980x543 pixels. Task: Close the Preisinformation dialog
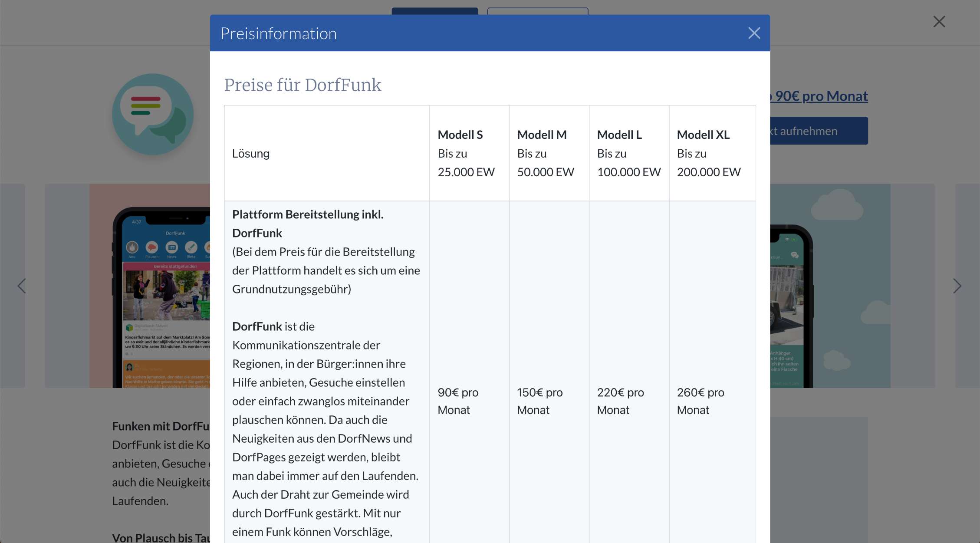754,33
